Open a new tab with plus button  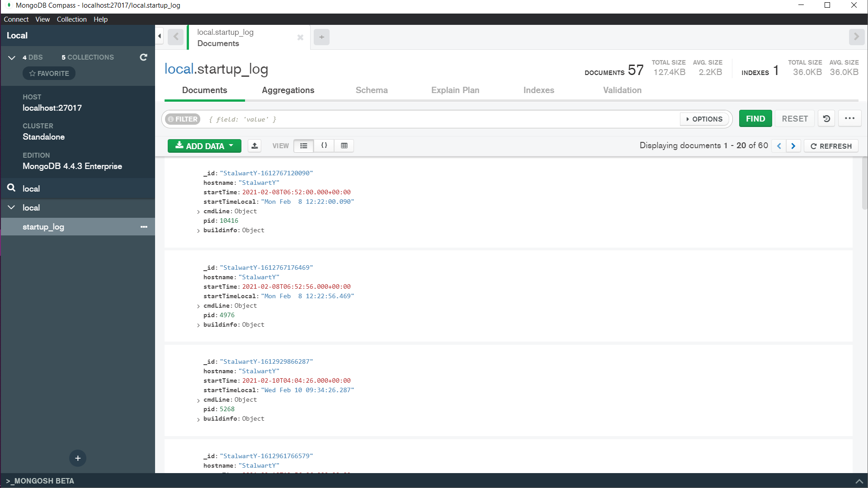(x=321, y=37)
